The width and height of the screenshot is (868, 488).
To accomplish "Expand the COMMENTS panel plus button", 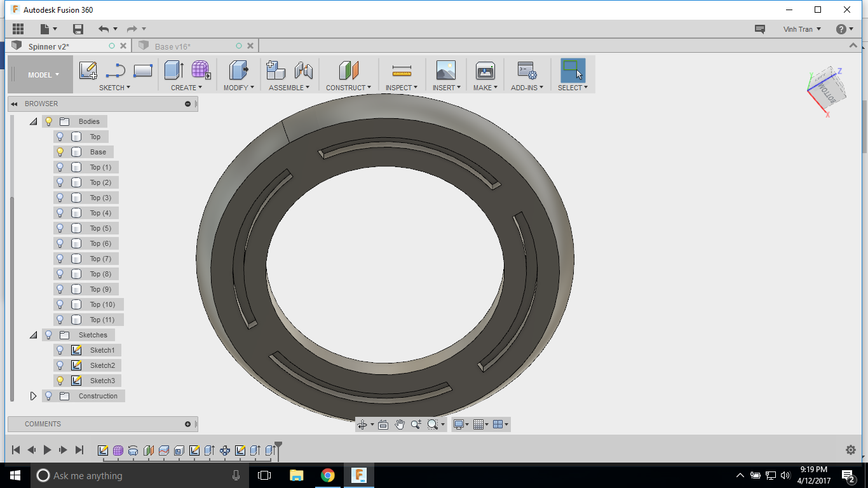I will tap(188, 424).
